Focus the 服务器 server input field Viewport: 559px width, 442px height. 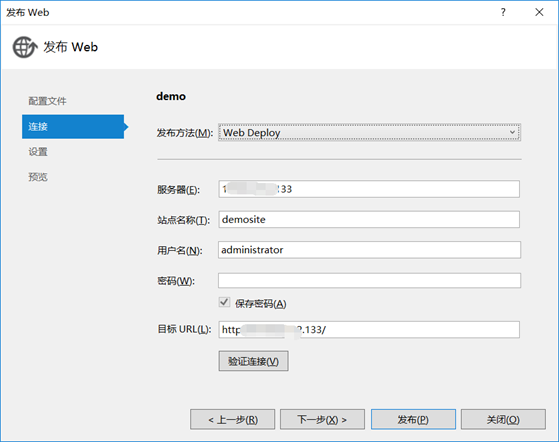[369, 189]
